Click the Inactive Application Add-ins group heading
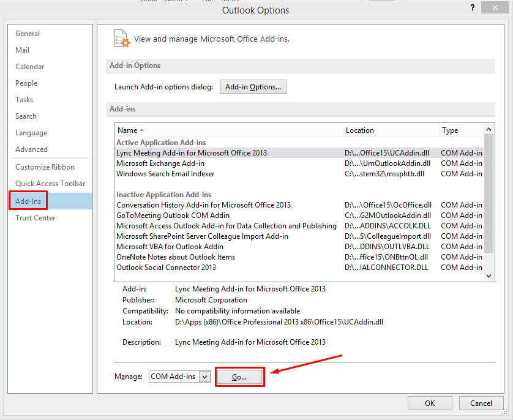513x420 pixels. pyautogui.click(x=164, y=195)
